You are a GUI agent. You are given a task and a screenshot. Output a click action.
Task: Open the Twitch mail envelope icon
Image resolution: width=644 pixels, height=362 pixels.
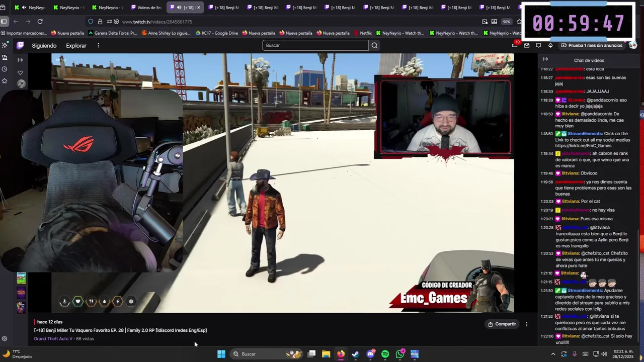527,45
